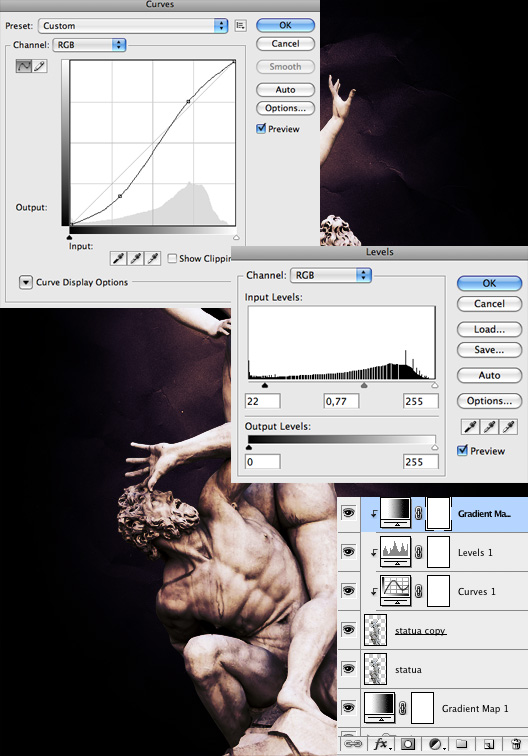This screenshot has width=528, height=756.
Task: Hide the Curves 1 layer
Action: (348, 591)
